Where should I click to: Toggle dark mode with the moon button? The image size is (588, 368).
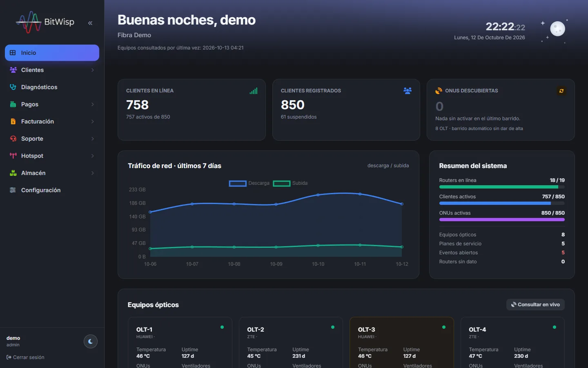91,341
